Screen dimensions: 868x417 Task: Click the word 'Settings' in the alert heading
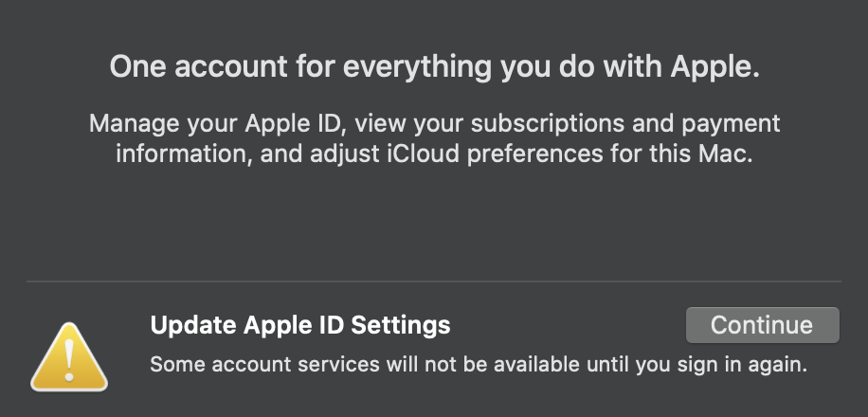coord(401,326)
